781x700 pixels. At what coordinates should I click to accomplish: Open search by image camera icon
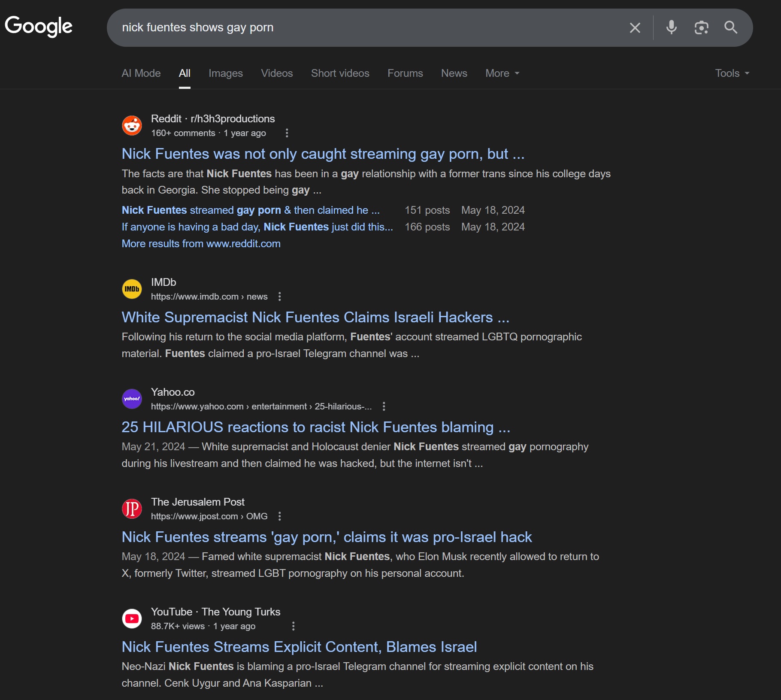click(701, 27)
